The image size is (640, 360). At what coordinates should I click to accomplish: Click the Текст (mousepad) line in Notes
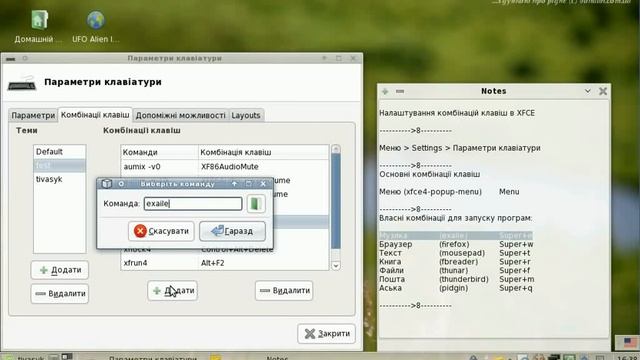pos(456,253)
